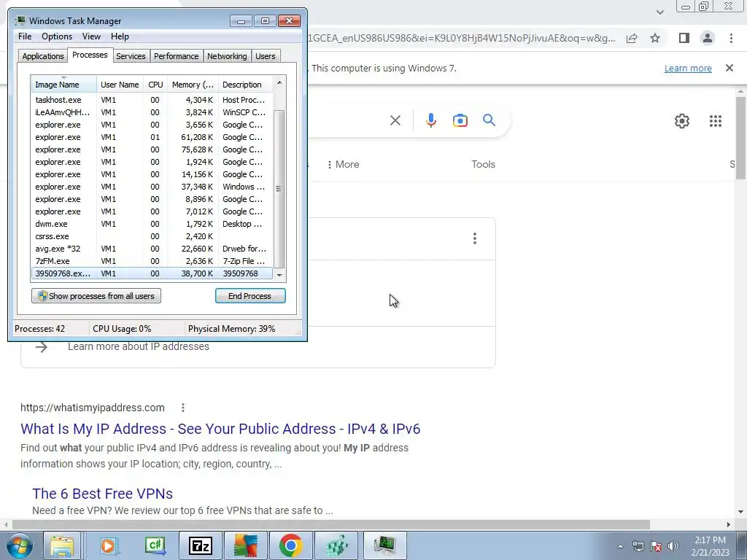Screen dimensions: 747x560
Task: Show hidden system tray icons
Action: pos(620,546)
